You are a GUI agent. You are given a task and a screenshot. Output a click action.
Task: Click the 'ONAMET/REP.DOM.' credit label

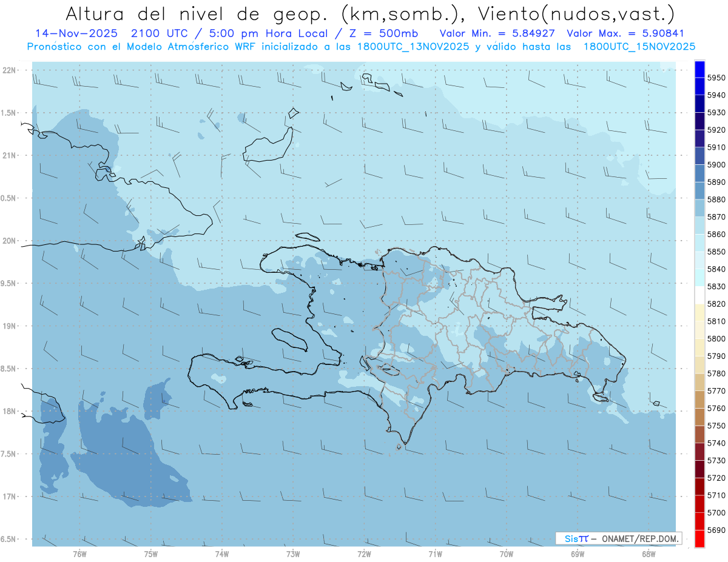(x=641, y=538)
